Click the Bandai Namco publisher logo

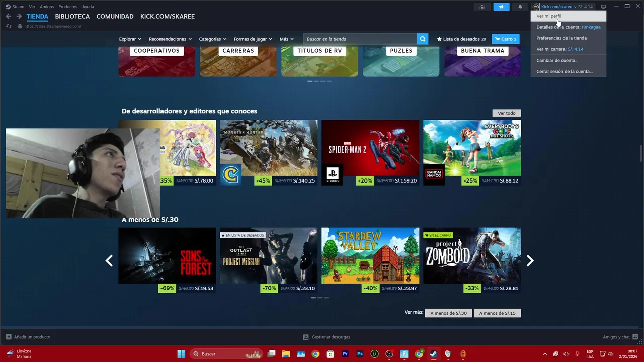[434, 174]
